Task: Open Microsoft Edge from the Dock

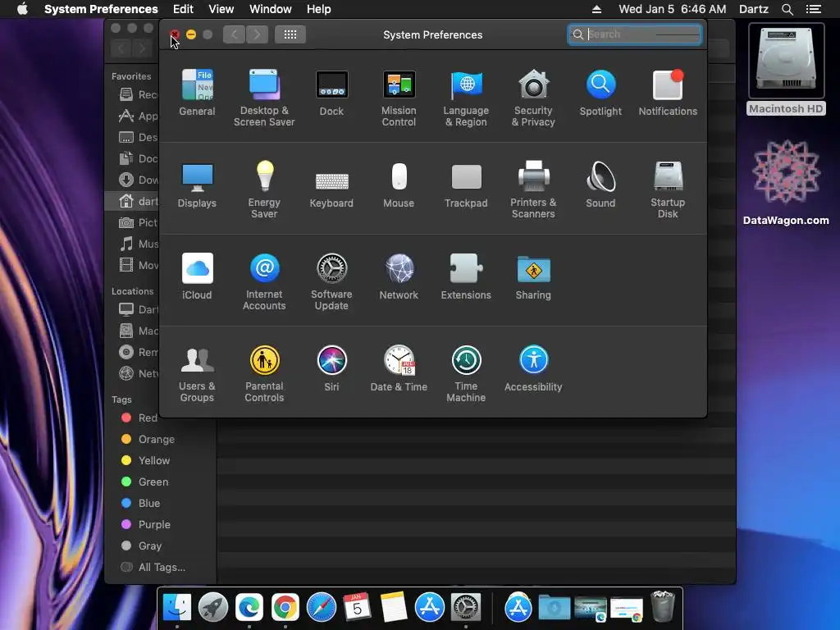Action: coord(249,608)
